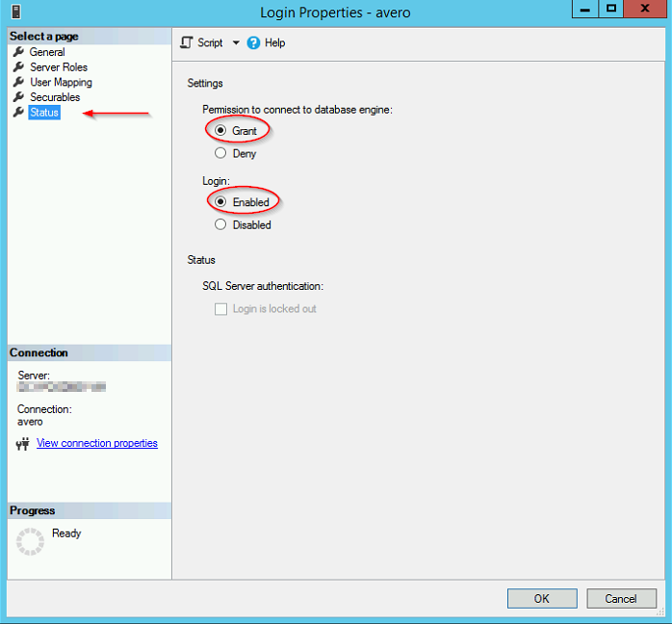Click the Cancel button
This screenshot has width=672, height=624.
tap(621, 598)
